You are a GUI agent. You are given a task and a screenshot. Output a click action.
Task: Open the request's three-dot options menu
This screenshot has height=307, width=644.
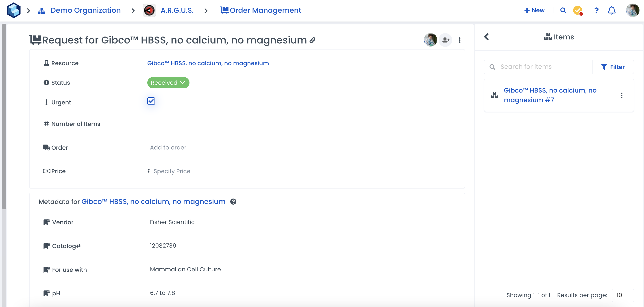coord(459,40)
